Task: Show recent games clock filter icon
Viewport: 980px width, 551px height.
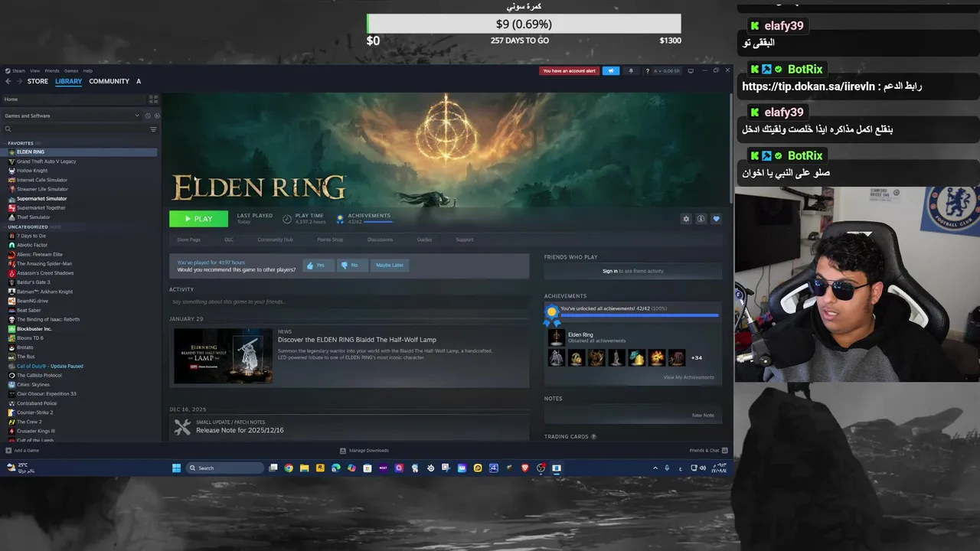Action: coord(148,116)
